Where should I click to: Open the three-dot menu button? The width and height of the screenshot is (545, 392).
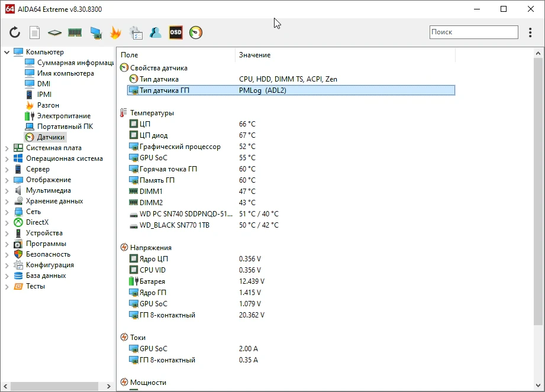pos(530,33)
